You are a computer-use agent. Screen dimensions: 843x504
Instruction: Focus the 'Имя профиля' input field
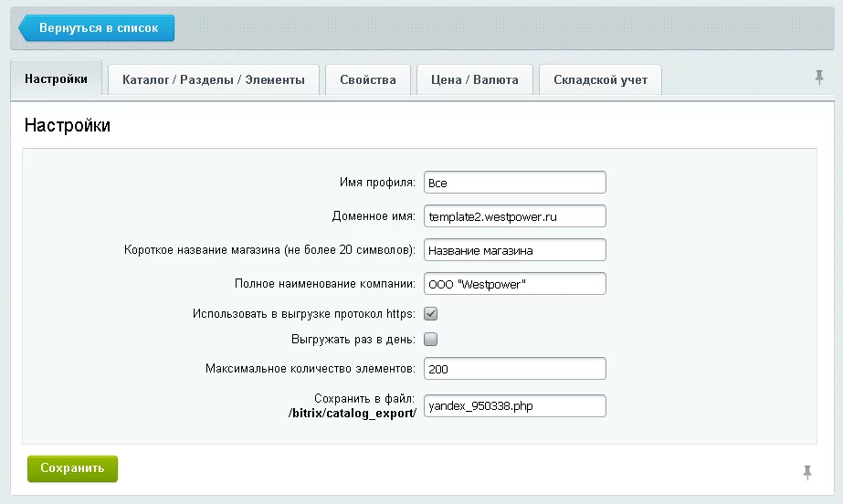pyautogui.click(x=514, y=183)
